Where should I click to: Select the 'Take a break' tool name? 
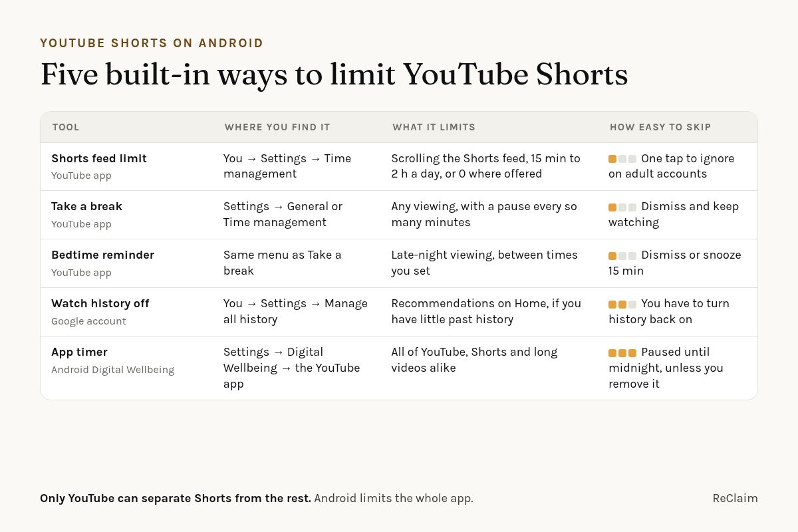pyautogui.click(x=86, y=206)
